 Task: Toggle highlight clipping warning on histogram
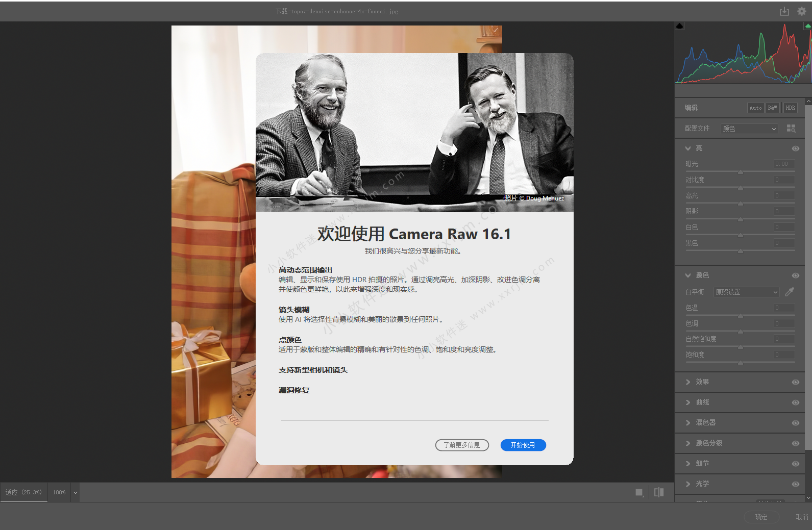tap(808, 26)
